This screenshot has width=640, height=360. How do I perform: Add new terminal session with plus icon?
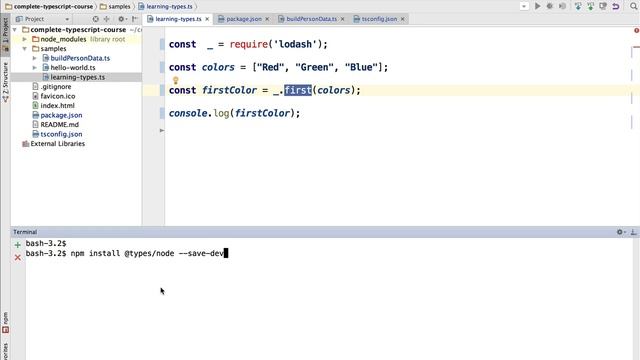[x=18, y=245]
